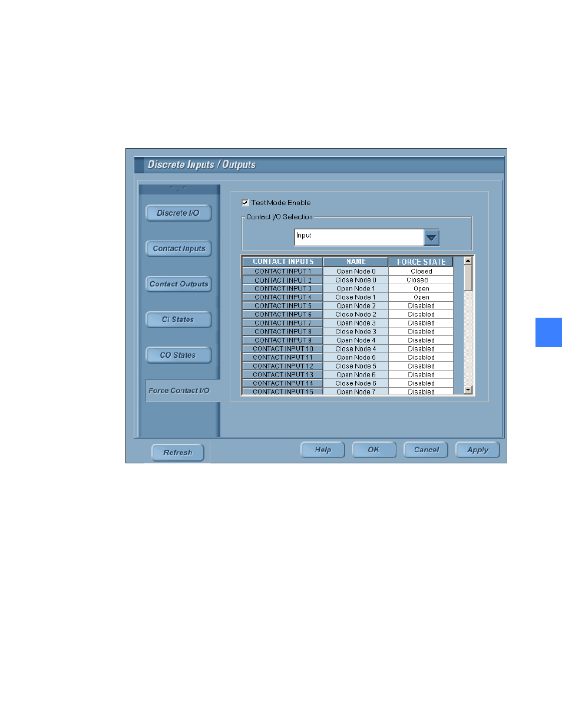Click force state Open for CONTACT INPUT 3

(x=421, y=289)
